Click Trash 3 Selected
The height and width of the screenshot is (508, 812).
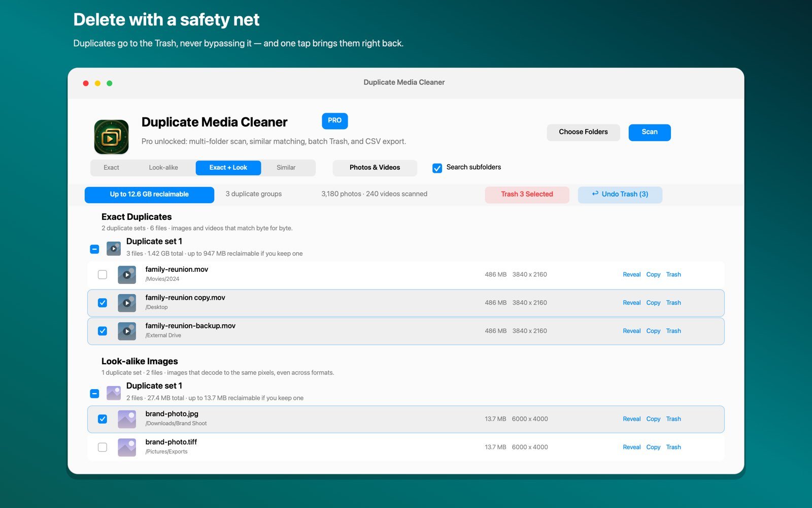tap(527, 195)
